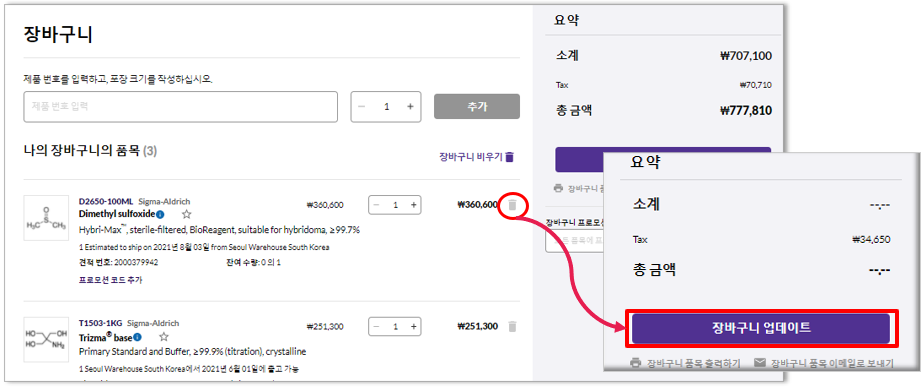The image size is (924, 390).
Task: Decrease quantity in product number entry row
Action: (362, 107)
